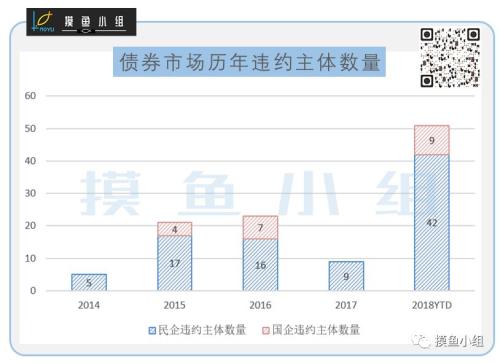Click the 2018YTD axis label
Image resolution: width=500 pixels, height=363 pixels.
point(432,305)
